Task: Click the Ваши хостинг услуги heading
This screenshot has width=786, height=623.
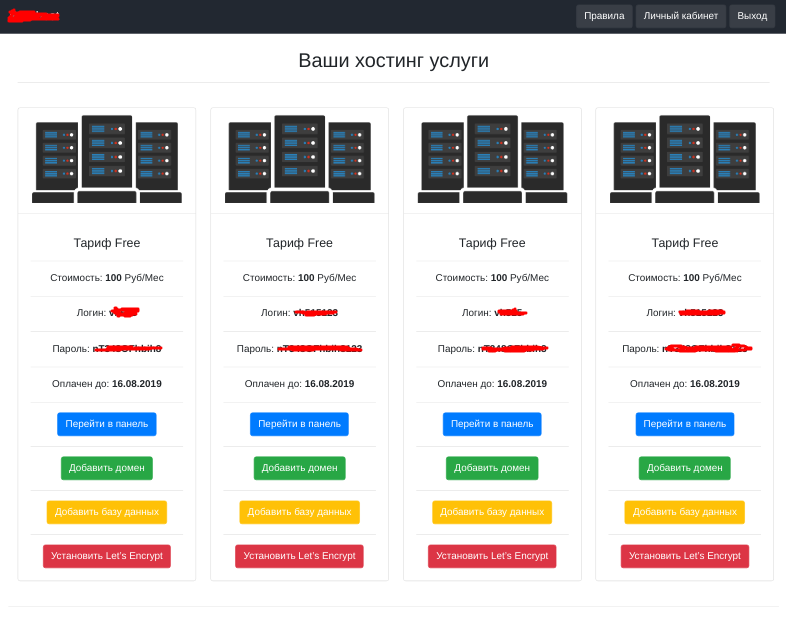Action: [x=393, y=61]
